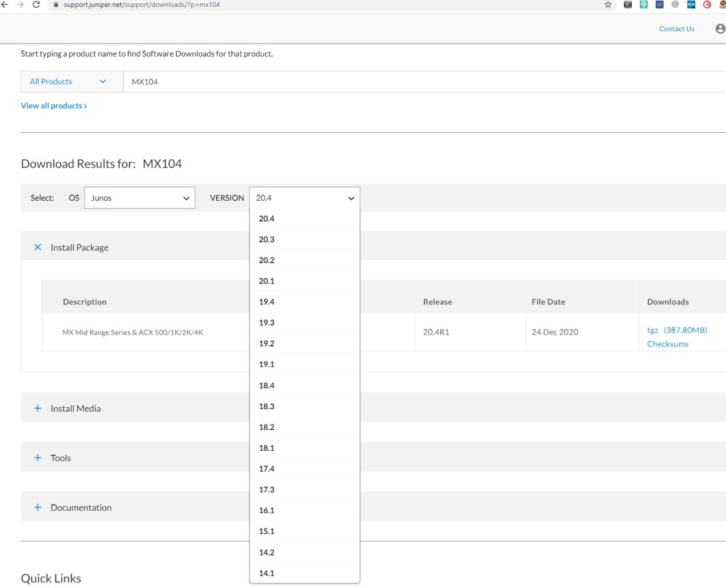The height and width of the screenshot is (588, 726).
Task: Click the padlock site info icon
Action: click(x=56, y=5)
